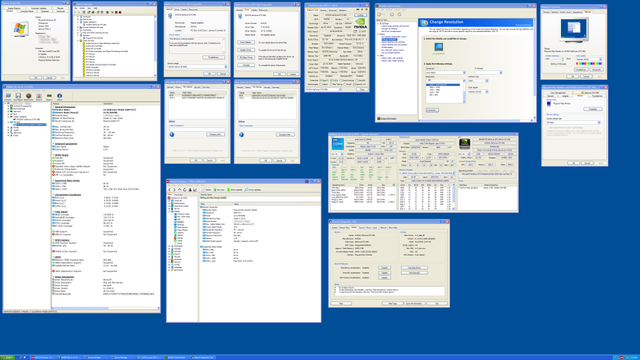Select Change resolution in NVIDIA task tree
This screenshot has height=360, width=640.
(389, 40)
